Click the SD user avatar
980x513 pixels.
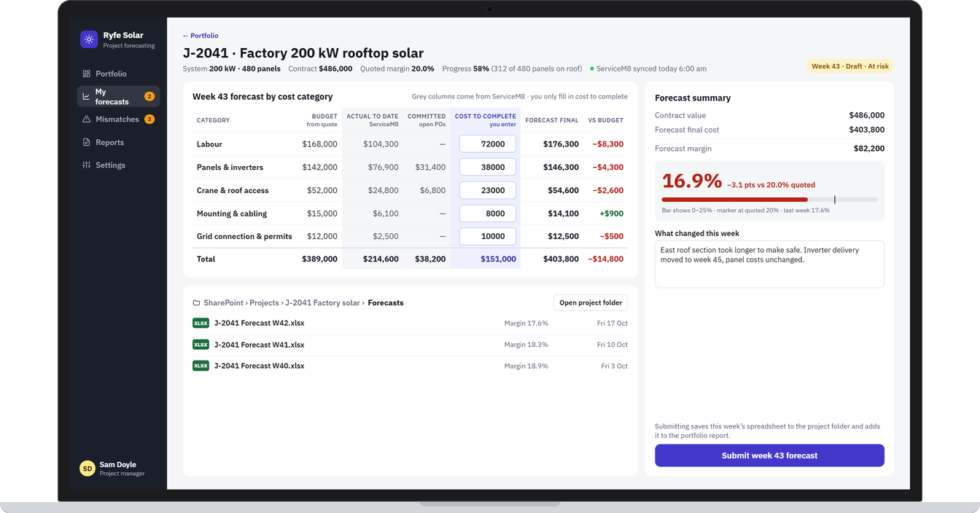[87, 469]
